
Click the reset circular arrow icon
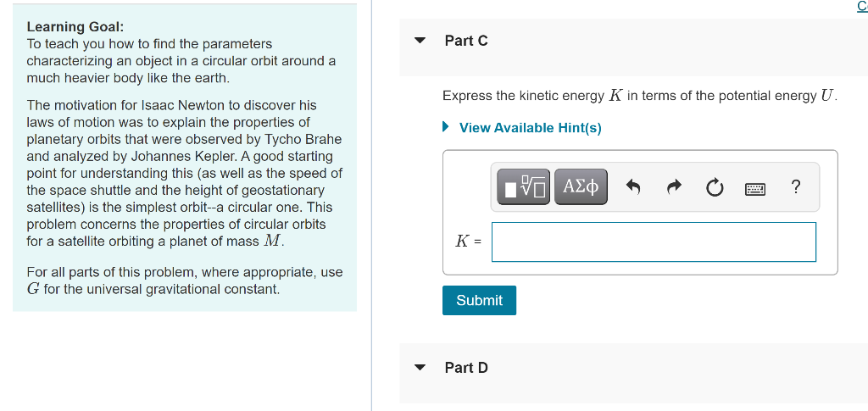pyautogui.click(x=715, y=187)
